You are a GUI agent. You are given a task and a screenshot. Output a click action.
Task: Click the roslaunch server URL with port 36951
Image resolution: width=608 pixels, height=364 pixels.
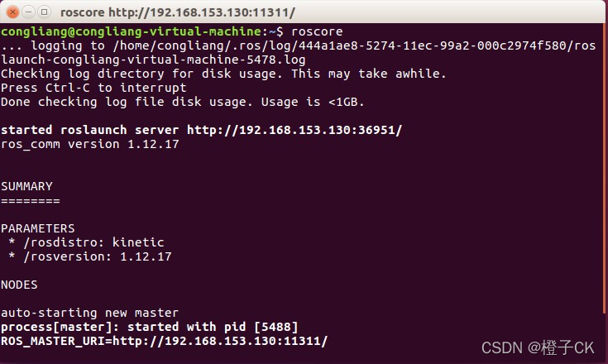coord(294,130)
